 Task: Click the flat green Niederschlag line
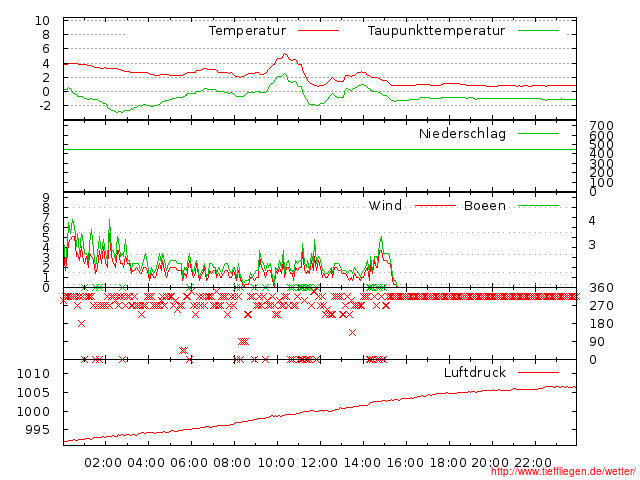320,149
